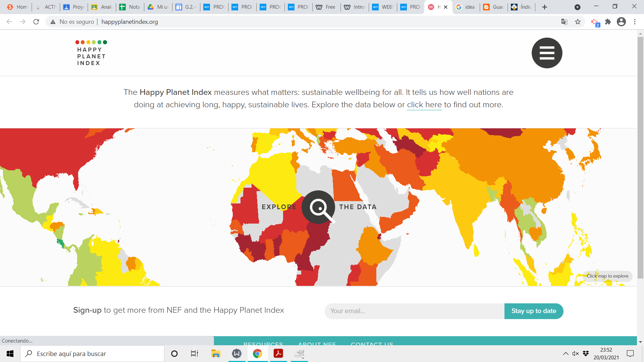Open the Chrome taskbar icon
644x362 pixels.
pos(257,354)
